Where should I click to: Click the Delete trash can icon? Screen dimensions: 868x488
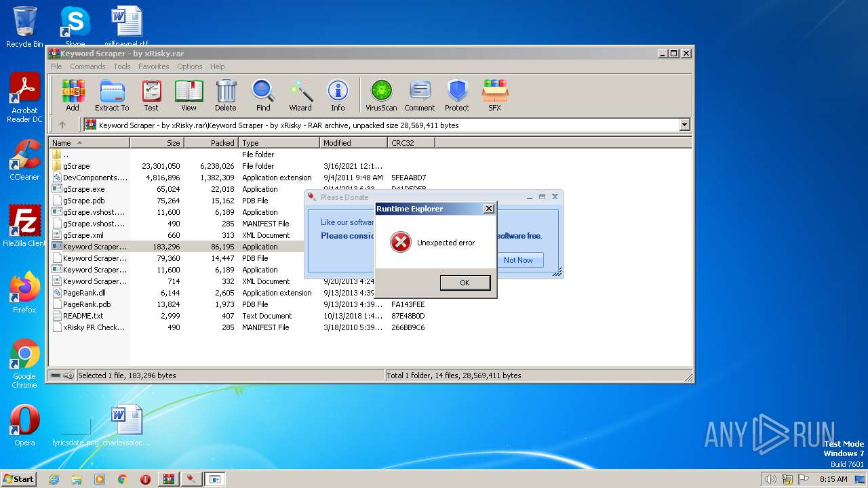[x=226, y=96]
